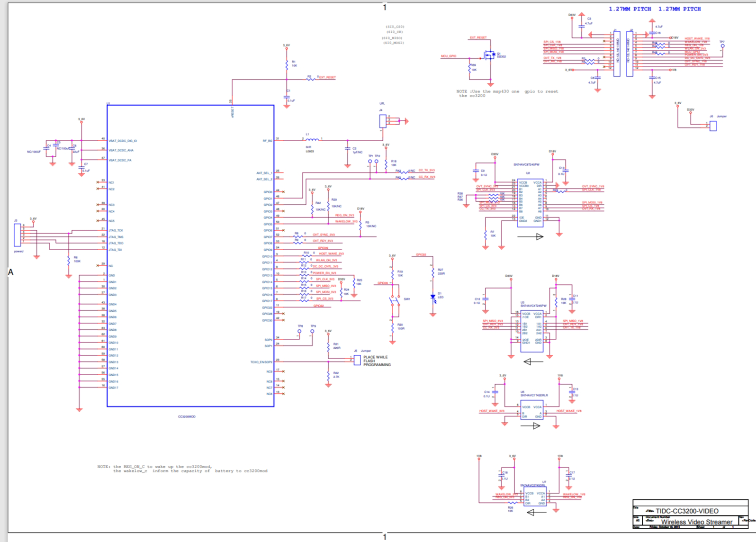Click the msp430 gpio reset note text
The image size is (756, 542).
(x=507, y=93)
